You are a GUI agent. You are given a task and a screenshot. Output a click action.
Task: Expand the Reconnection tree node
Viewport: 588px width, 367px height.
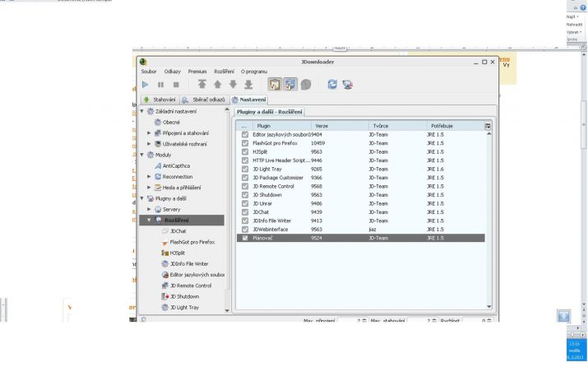coord(149,176)
